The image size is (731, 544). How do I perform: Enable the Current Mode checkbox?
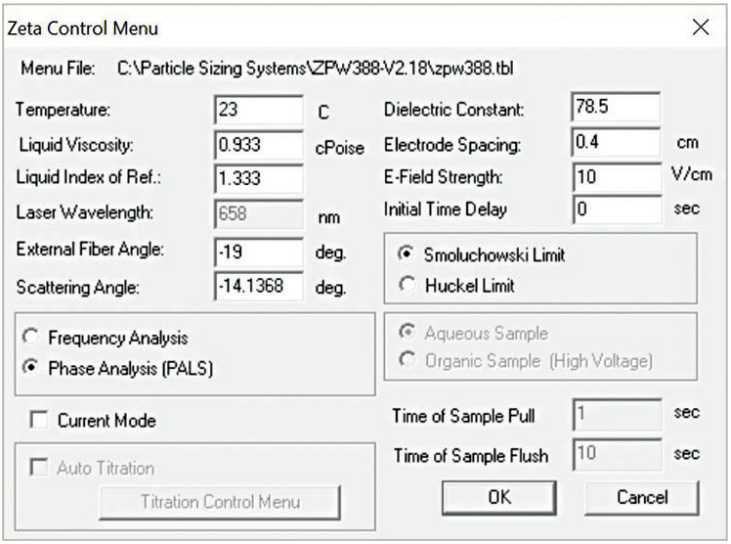pos(40,421)
